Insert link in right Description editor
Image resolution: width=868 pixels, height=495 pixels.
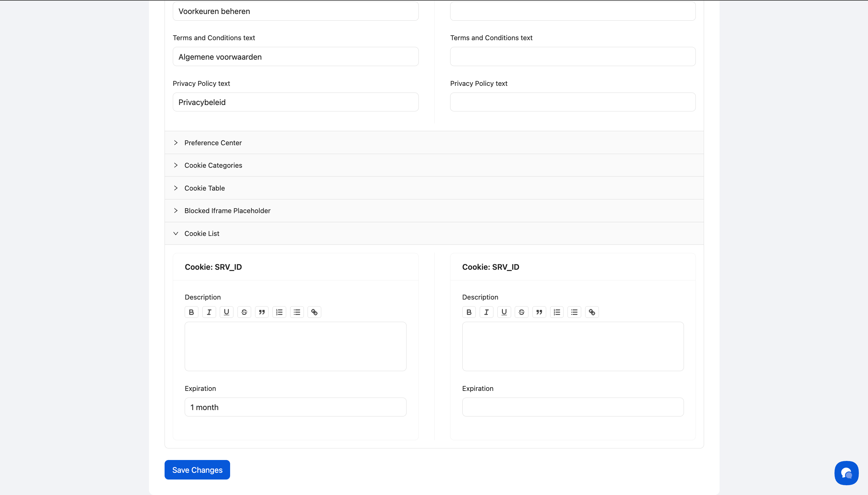[x=592, y=312]
